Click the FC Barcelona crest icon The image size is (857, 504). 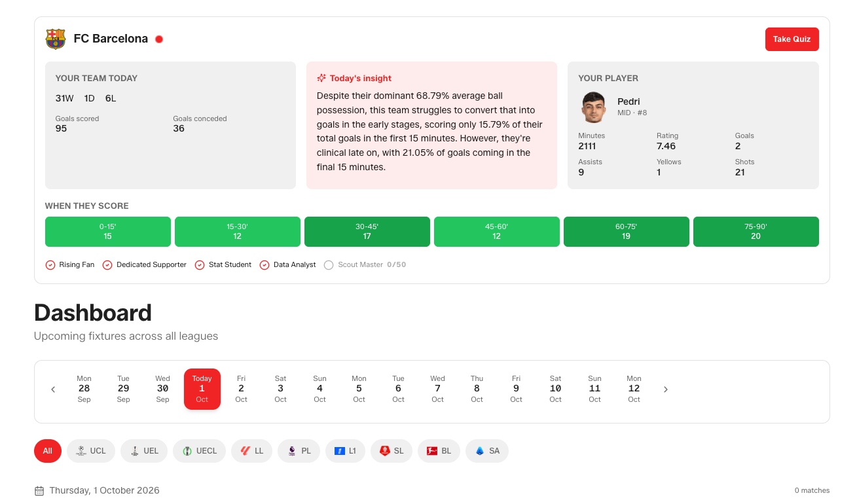click(56, 39)
